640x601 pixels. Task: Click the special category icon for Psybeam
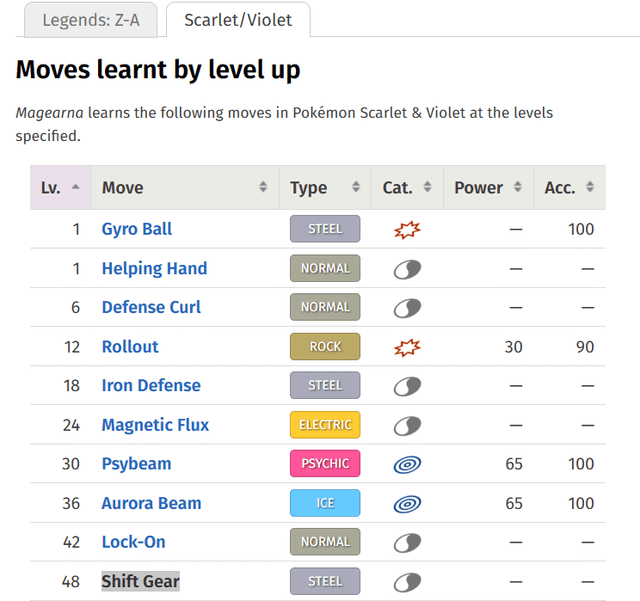407,464
